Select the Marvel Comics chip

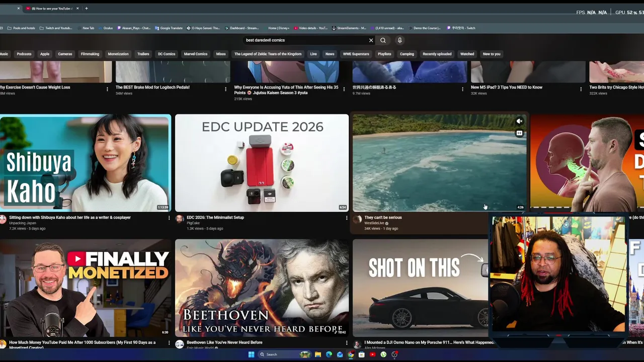pos(196,54)
